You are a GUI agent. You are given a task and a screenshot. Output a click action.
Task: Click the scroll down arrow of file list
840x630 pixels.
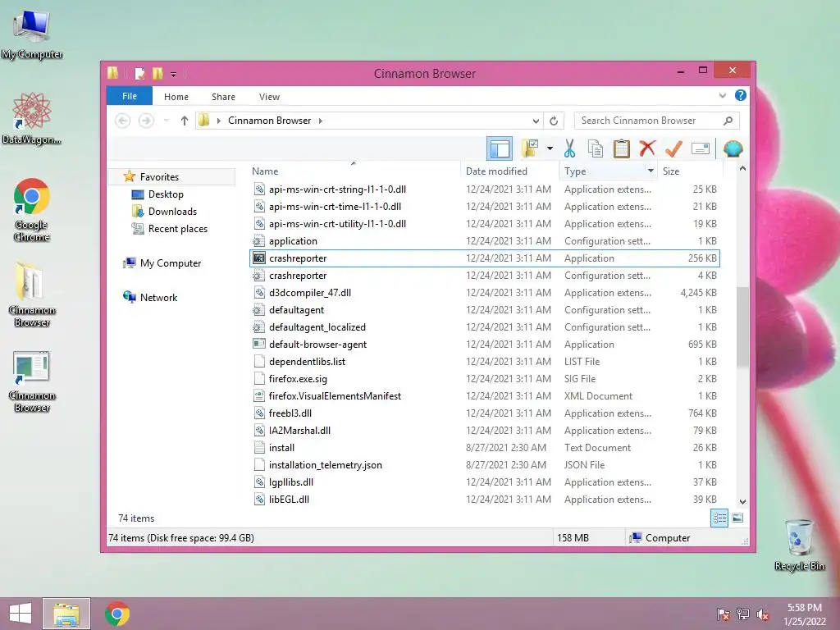pyautogui.click(x=742, y=502)
